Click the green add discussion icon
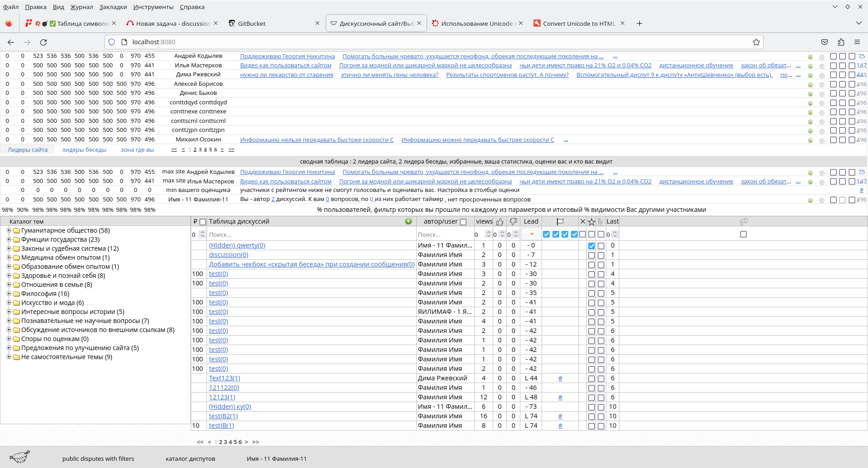 (x=408, y=221)
